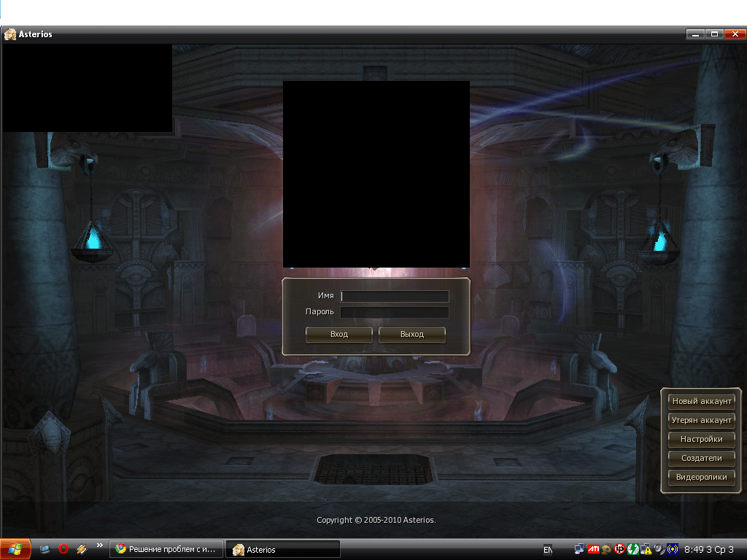Switch to the Chrome taskbar window
The width and height of the screenshot is (747, 560).
[166, 550]
